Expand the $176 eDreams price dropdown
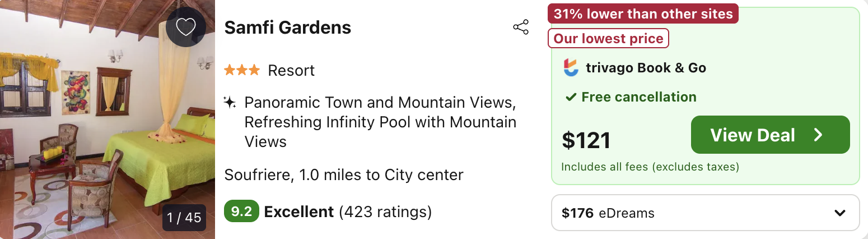 point(705,213)
